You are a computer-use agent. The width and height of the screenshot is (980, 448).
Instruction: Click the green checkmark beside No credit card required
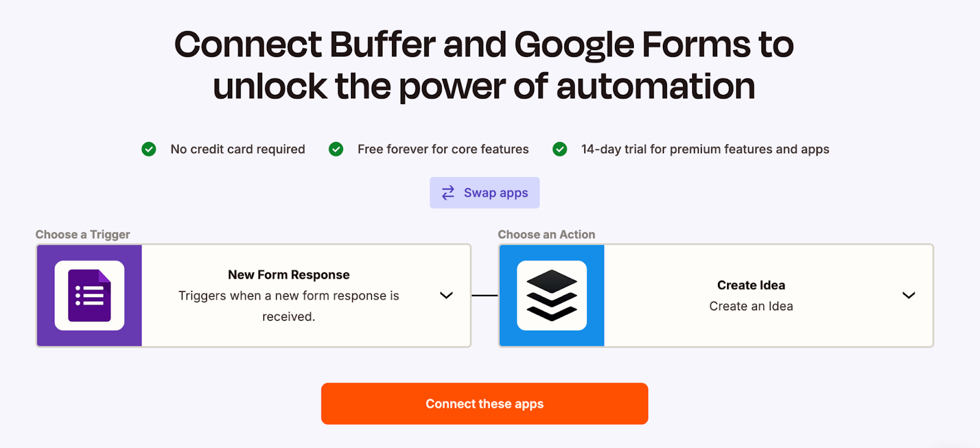(x=148, y=149)
